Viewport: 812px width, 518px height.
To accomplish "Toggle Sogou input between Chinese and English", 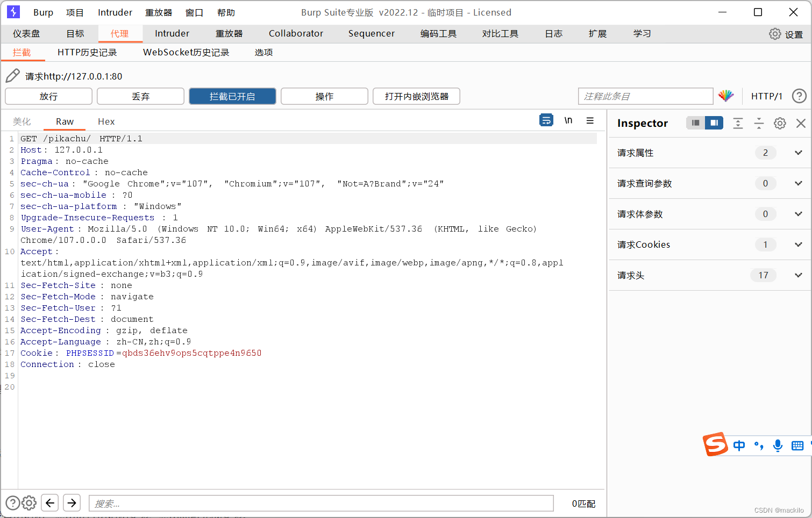I will (x=739, y=445).
